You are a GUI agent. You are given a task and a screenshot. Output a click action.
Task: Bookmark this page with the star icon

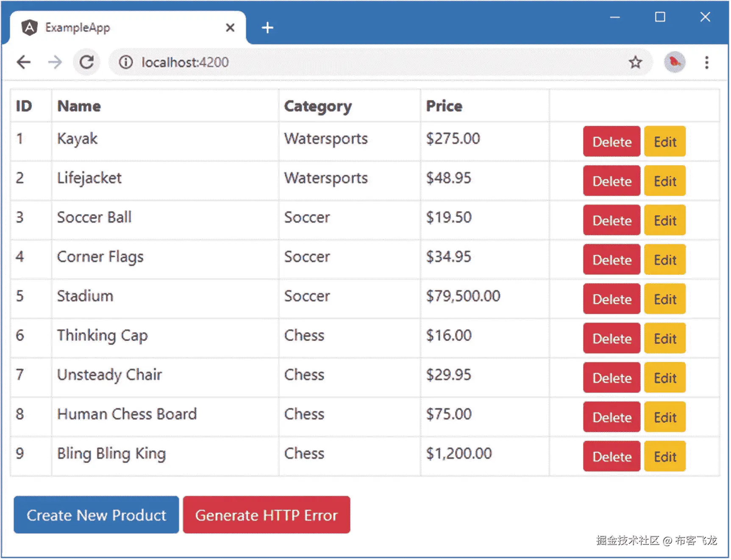pos(635,62)
